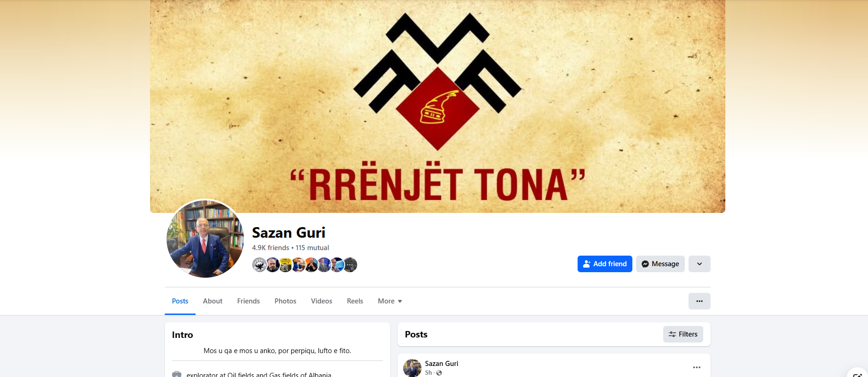Open three-dots menu on Sazan Guri's post
Screen dimensions: 868x377
tap(697, 367)
